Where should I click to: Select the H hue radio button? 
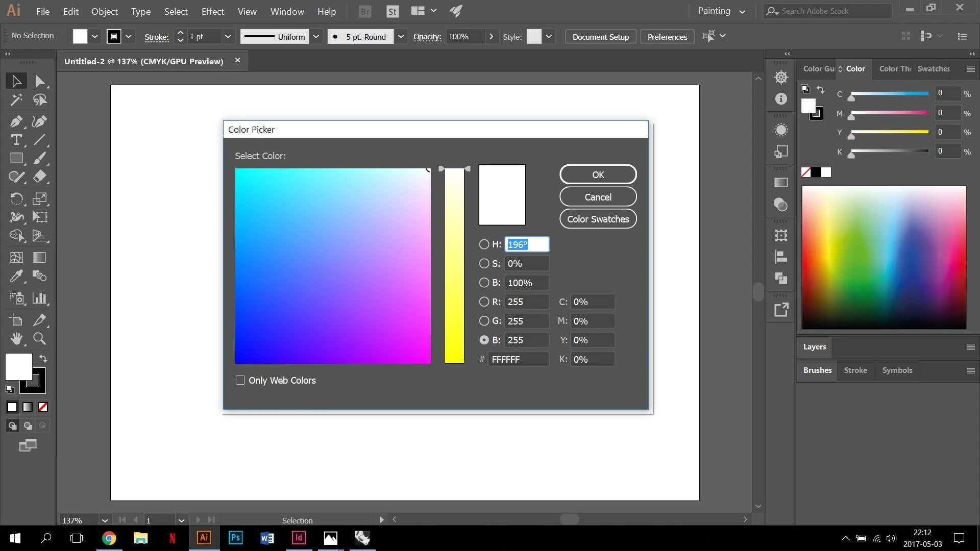pos(484,244)
